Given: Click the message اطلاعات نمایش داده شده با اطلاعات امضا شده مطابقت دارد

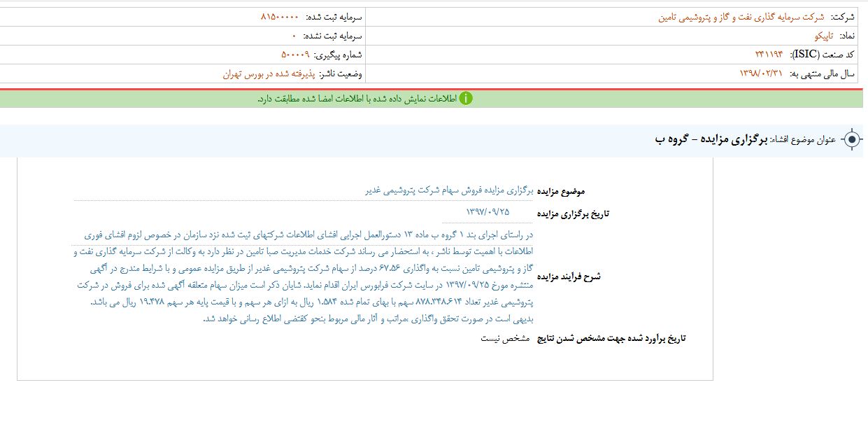Looking at the screenshot, I should [x=357, y=99].
